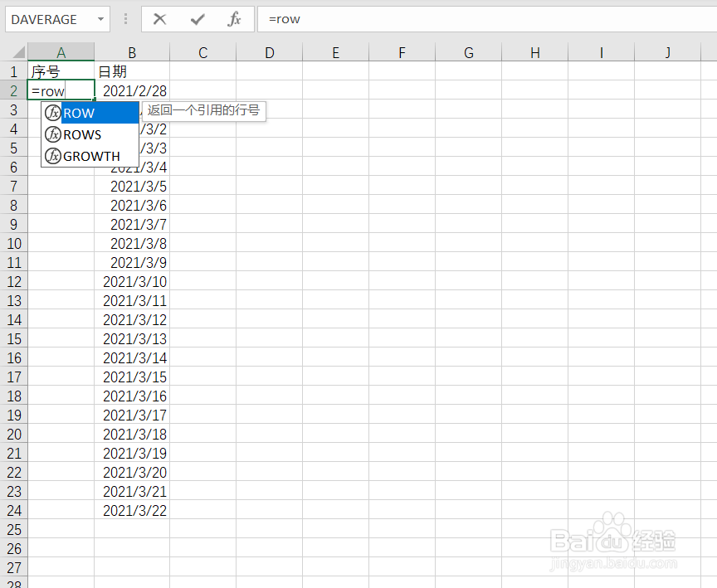Select column H header
The height and width of the screenshot is (588, 717).
point(534,52)
